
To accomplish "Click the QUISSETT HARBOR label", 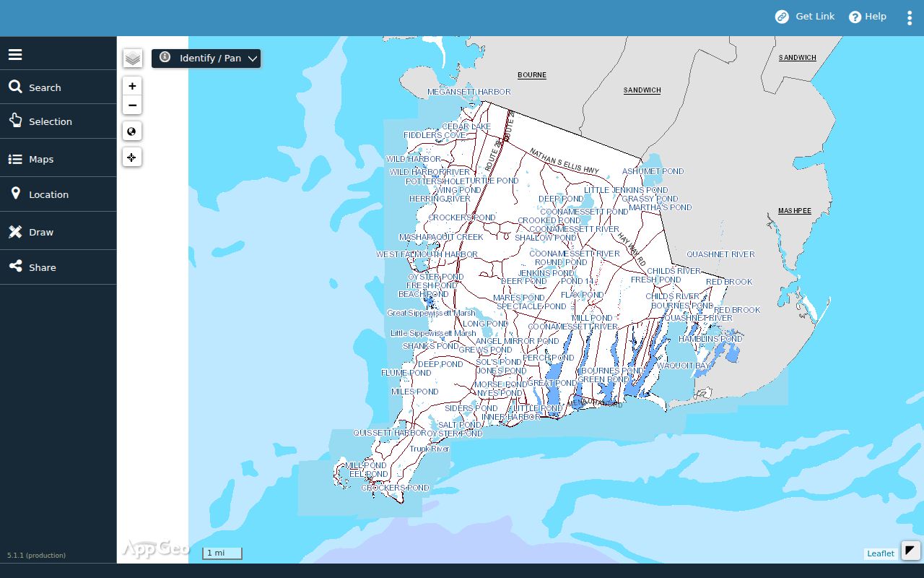I will point(389,433).
